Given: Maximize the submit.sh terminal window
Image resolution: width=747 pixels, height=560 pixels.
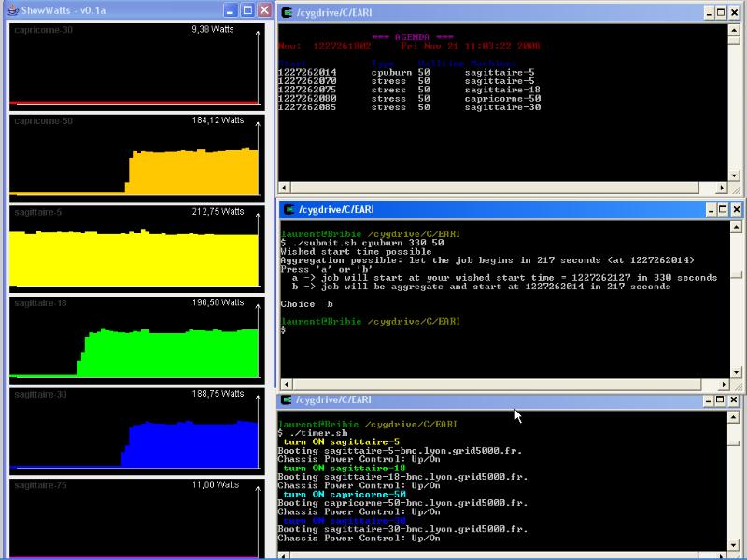Looking at the screenshot, I should [x=723, y=209].
